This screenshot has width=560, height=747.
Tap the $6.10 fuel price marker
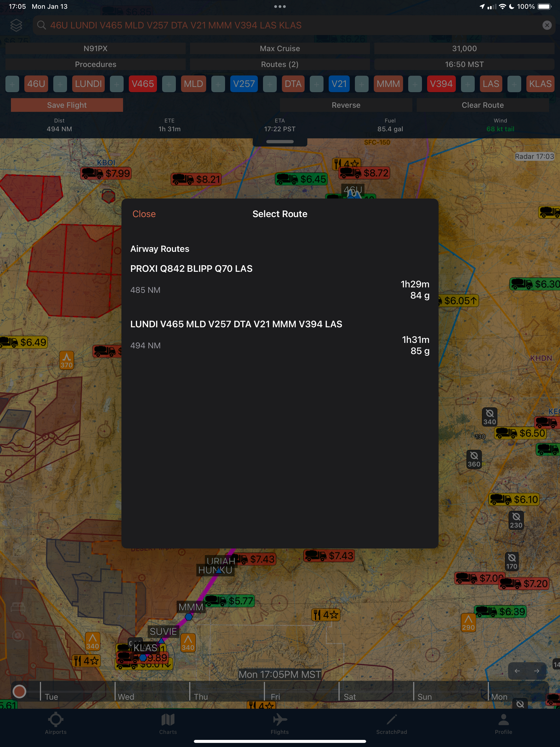[x=514, y=500]
